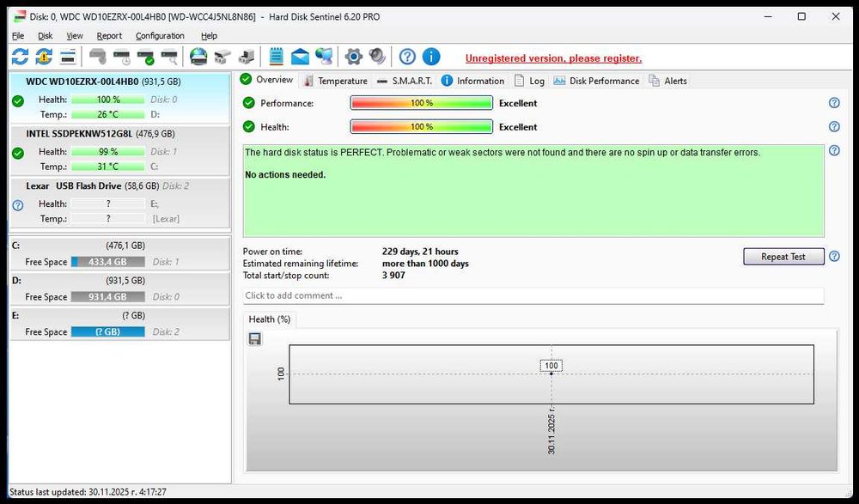Click the No actions needed. text

point(285,175)
